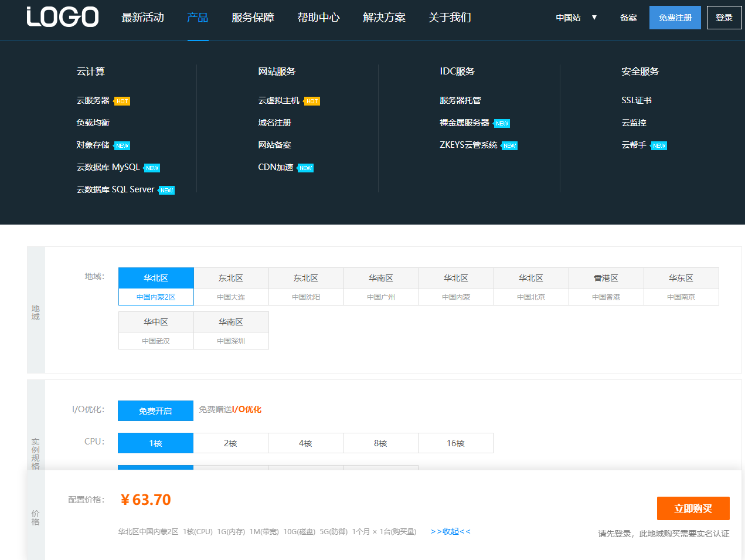Image resolution: width=745 pixels, height=560 pixels.
Task: Click the 网站服务 category heading
Action: coord(277,71)
